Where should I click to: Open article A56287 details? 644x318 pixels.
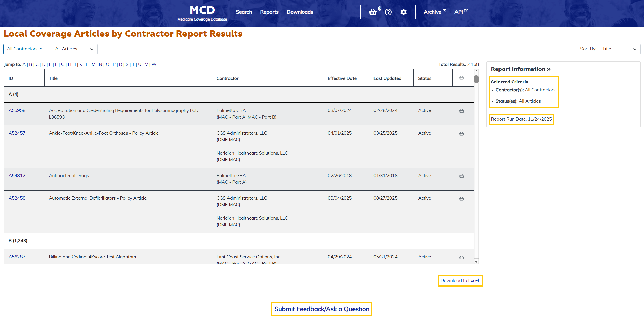click(x=17, y=257)
